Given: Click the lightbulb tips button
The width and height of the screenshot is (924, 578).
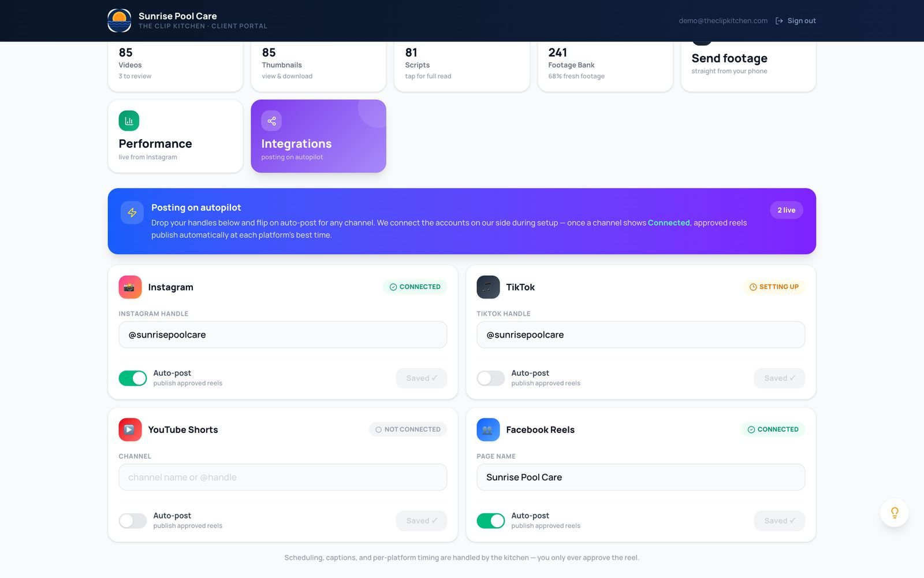Looking at the screenshot, I should click(x=895, y=513).
